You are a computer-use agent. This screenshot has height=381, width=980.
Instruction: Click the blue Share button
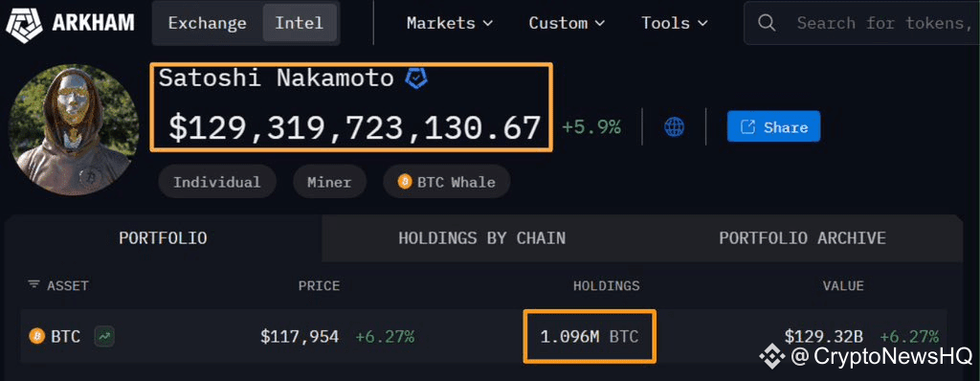(x=773, y=127)
